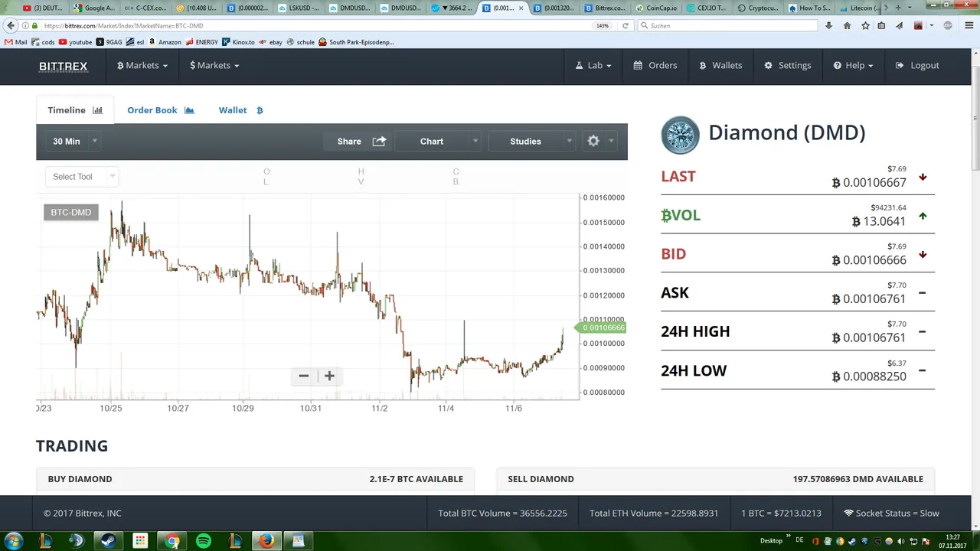Click the Suchen search field

tap(727, 25)
